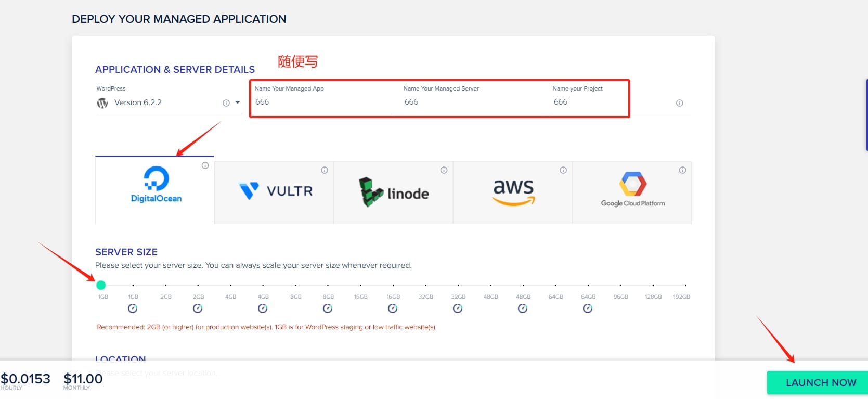Click DEPLOY YOUR MANAGED APPLICATION title
Viewport: 868px width, 399px height.
(179, 19)
